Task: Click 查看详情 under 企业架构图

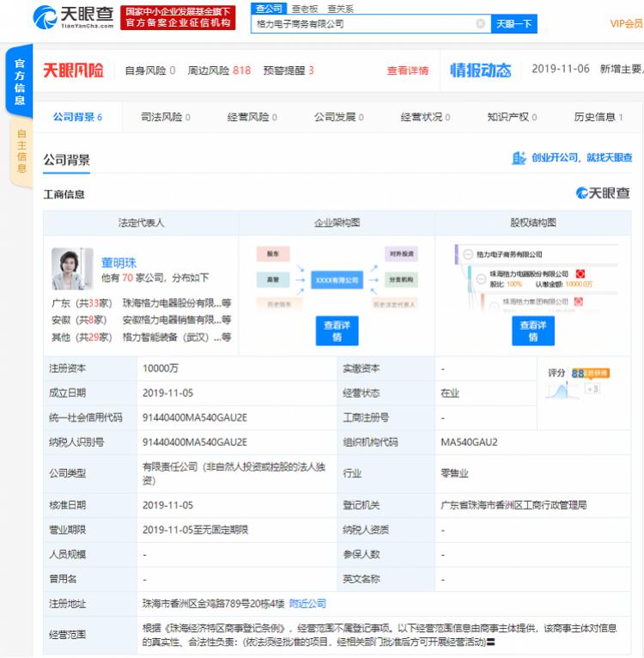Action: (x=337, y=331)
